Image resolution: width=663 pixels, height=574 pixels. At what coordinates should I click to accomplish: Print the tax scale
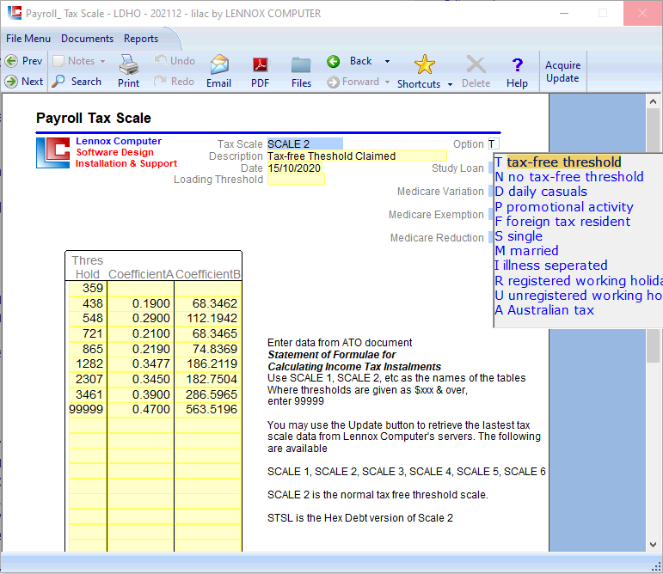pos(129,71)
